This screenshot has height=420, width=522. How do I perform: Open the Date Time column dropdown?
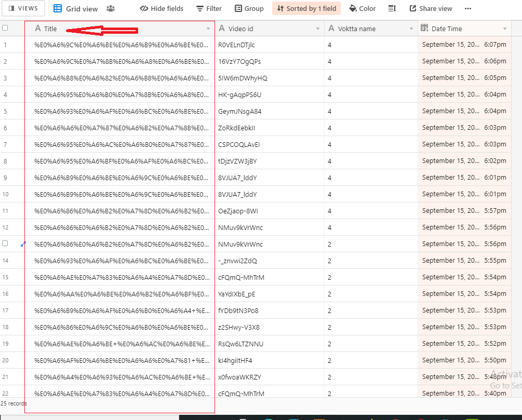[504, 28]
